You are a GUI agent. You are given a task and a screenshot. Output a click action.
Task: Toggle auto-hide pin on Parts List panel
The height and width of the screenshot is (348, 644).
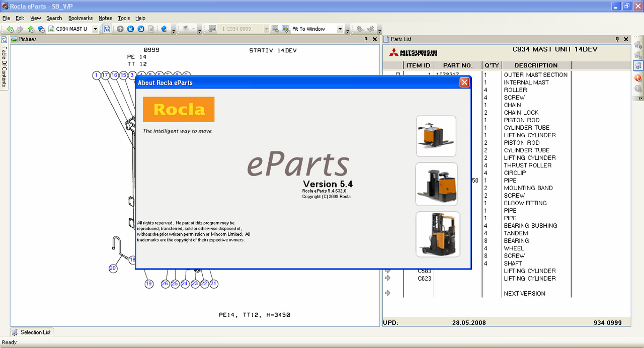[617, 39]
